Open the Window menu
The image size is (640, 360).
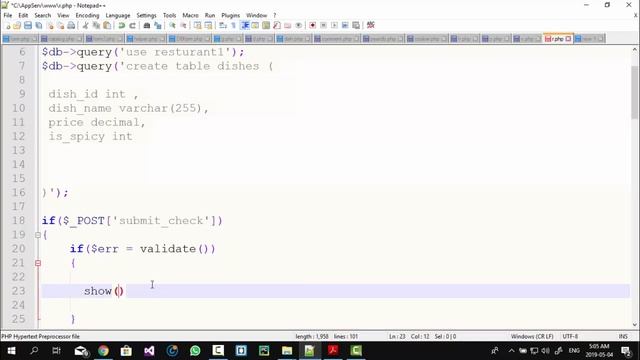(x=256, y=16)
